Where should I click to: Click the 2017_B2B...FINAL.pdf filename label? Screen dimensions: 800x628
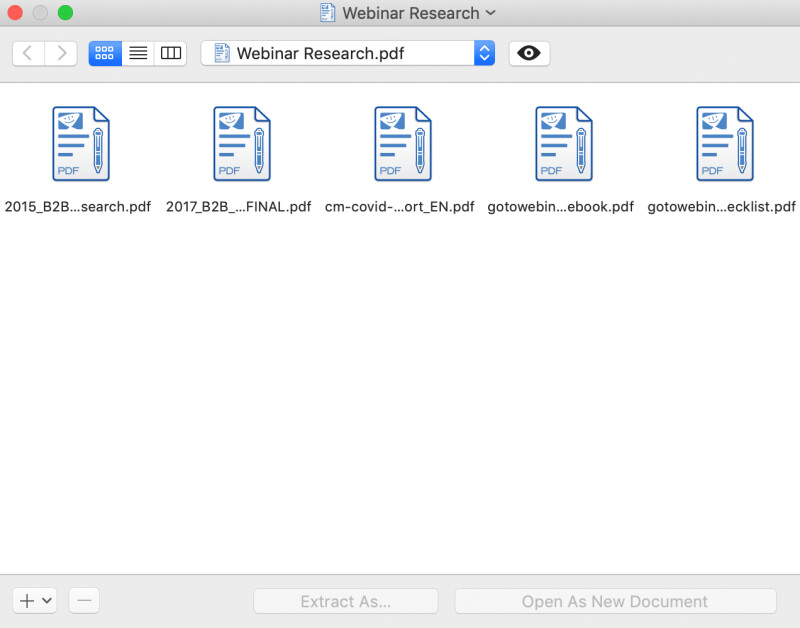[239, 207]
